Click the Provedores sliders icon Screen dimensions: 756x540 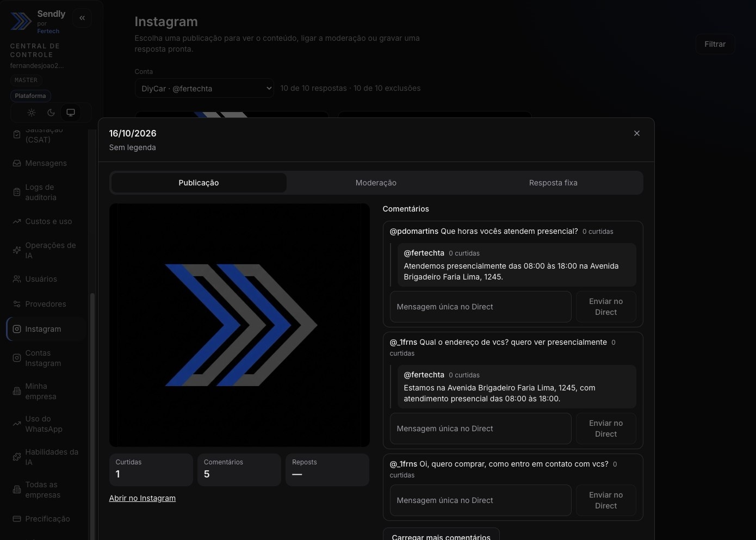point(17,304)
